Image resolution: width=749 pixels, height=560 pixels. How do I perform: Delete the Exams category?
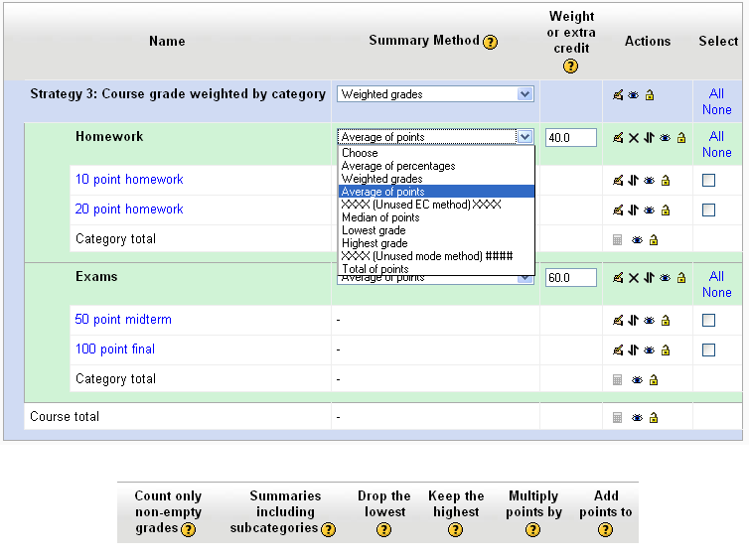(634, 278)
